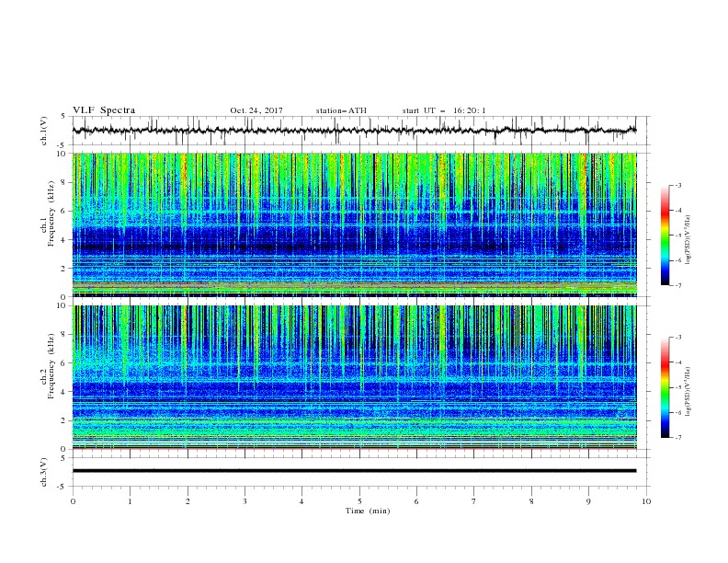Click time axis tick label "10"
The height and width of the screenshot is (563, 728).
pyautogui.click(x=646, y=501)
